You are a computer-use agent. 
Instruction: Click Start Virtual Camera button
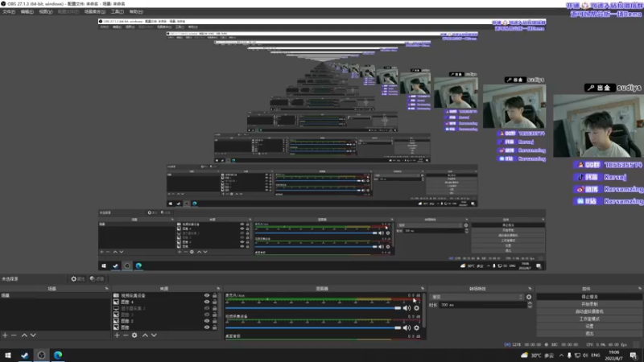click(589, 311)
